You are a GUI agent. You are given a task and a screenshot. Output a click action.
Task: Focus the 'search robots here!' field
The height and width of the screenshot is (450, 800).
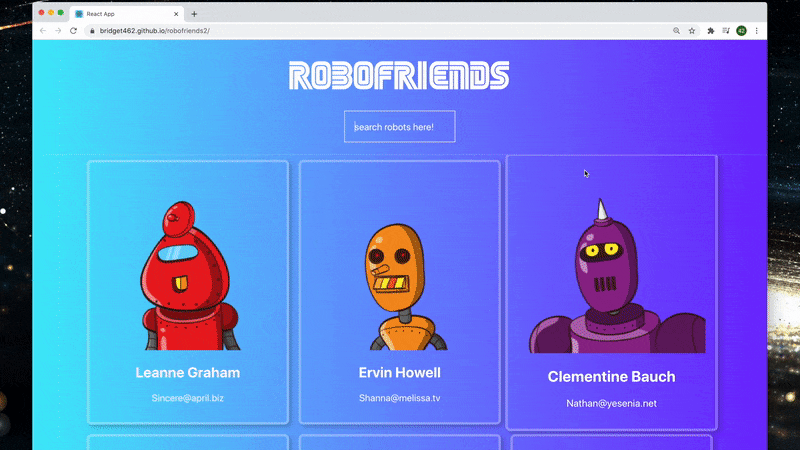[x=399, y=127]
